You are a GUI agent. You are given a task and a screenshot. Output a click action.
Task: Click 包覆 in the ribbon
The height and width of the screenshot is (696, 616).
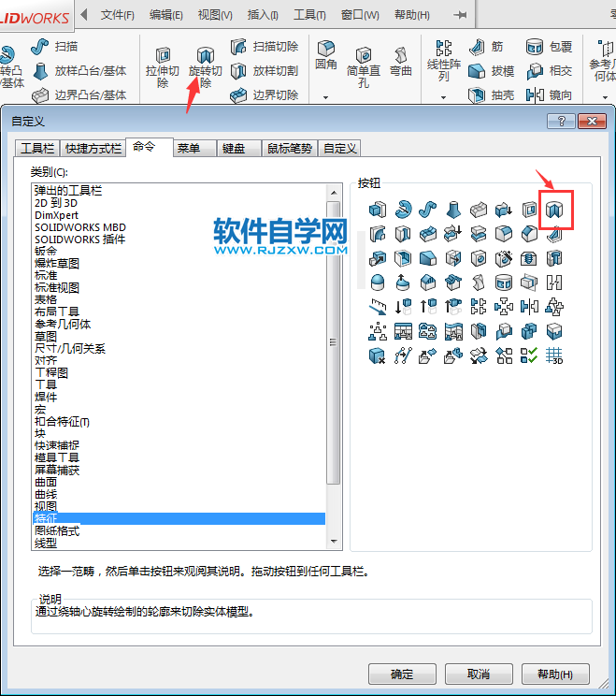tap(549, 46)
